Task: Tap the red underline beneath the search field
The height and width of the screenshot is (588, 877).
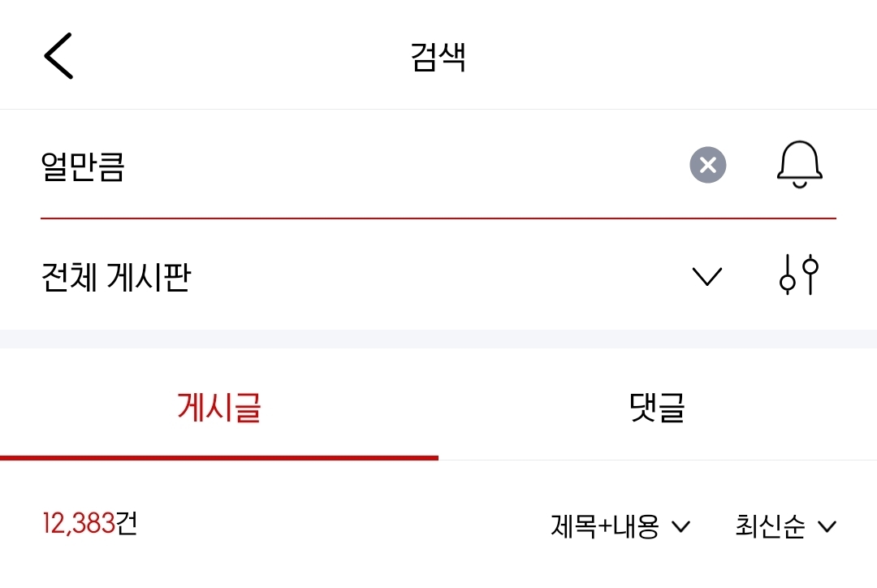Action: (x=438, y=216)
